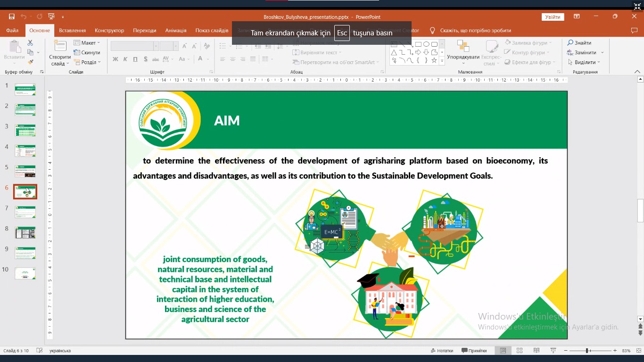Open the Файл tab
Viewport: 644px width, 362px height.
point(12,30)
